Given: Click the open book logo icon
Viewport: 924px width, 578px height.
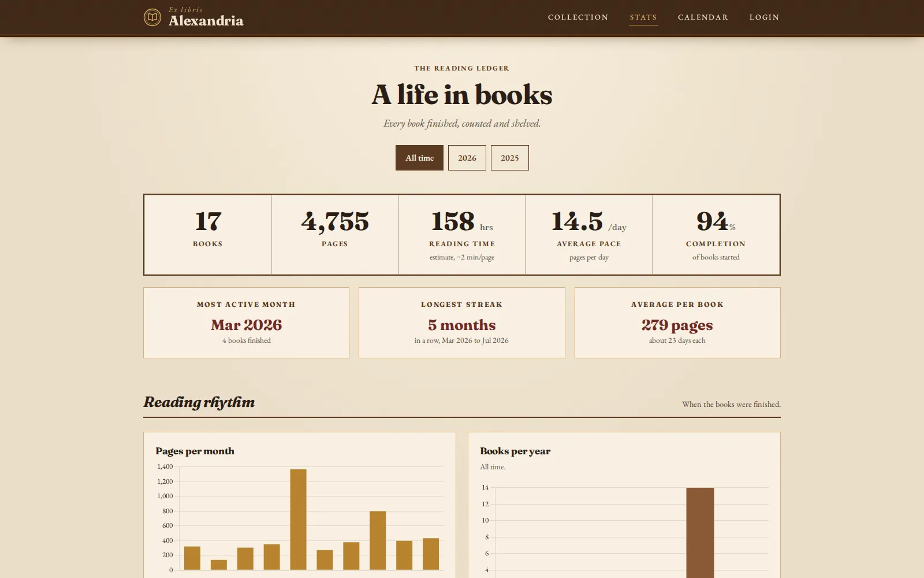Looking at the screenshot, I should [x=152, y=17].
